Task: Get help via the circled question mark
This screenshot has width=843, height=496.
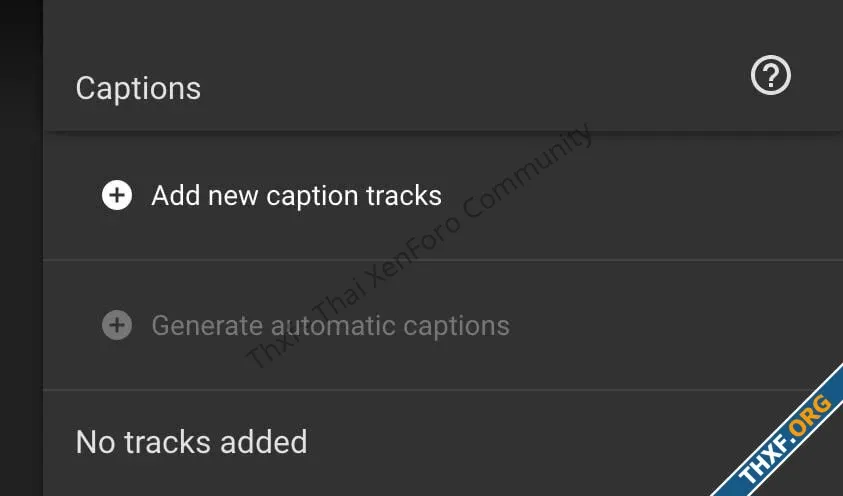Action: 770,75
